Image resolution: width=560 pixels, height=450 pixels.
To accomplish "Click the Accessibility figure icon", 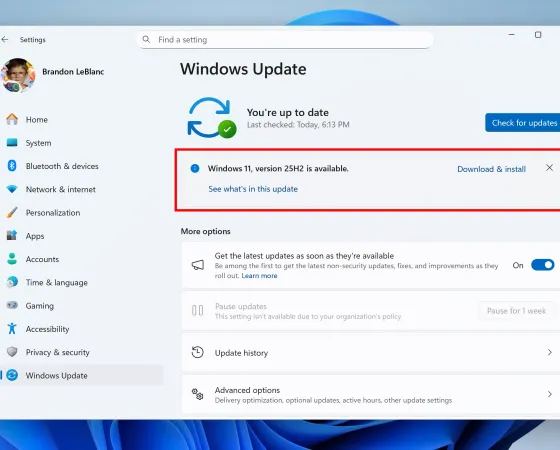I will coord(12,329).
